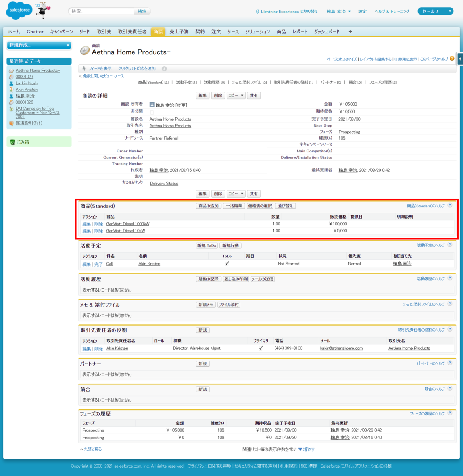
Task: Toggle the 非公開 checkbox
Action: pyautogui.click(x=152, y=112)
